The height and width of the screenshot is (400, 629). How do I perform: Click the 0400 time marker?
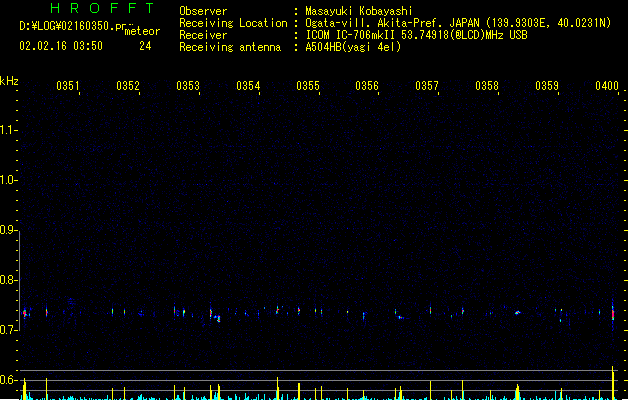pos(607,86)
